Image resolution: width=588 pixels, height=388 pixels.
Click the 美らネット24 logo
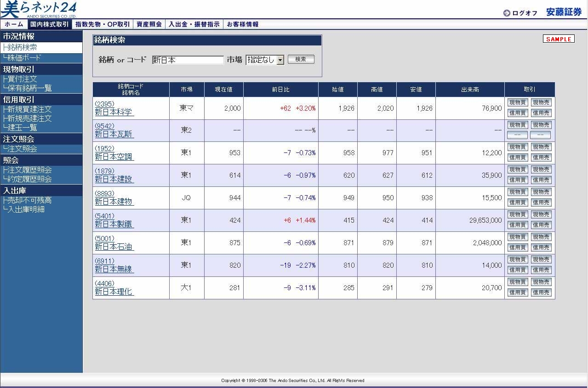(39, 10)
